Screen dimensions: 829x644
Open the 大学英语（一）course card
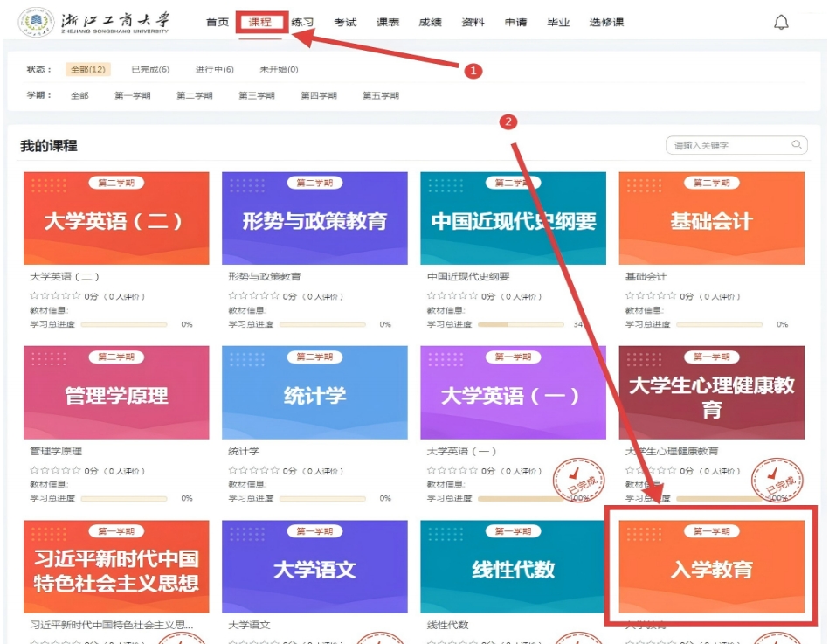coord(514,392)
